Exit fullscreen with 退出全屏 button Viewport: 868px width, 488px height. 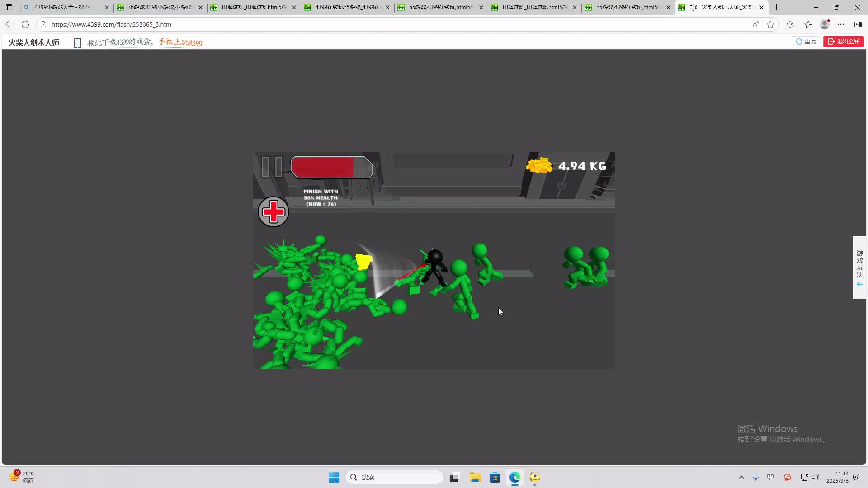[844, 42]
